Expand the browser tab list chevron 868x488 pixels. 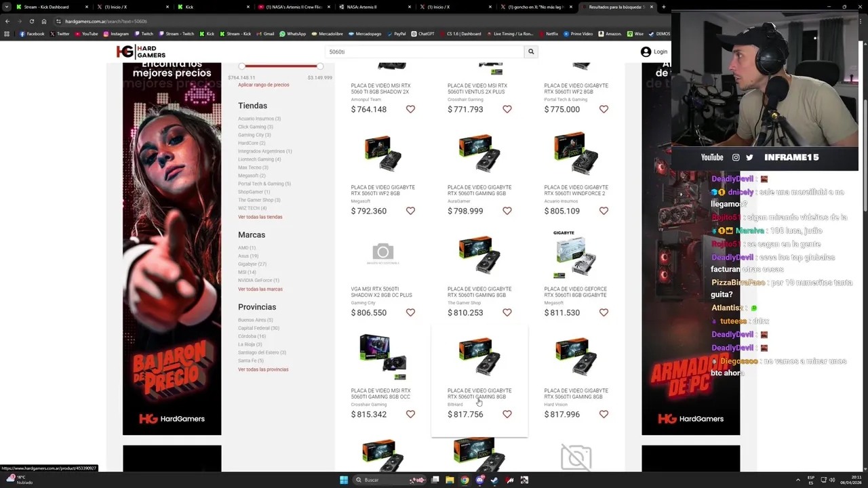click(7, 7)
